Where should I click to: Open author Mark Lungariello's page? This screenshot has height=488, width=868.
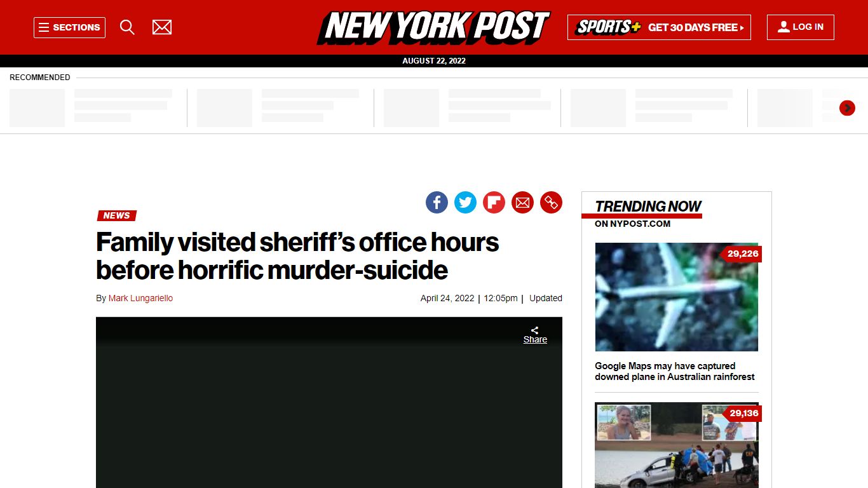[140, 298]
